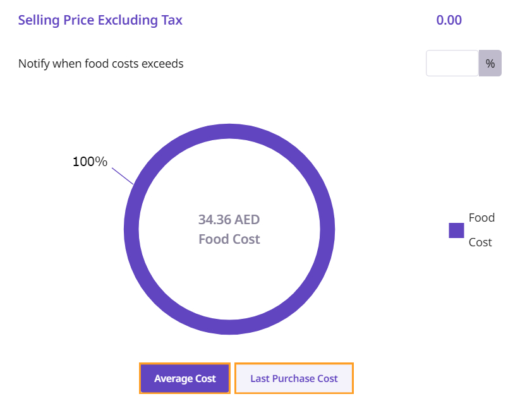Click the word Tax in the heading

171,20
